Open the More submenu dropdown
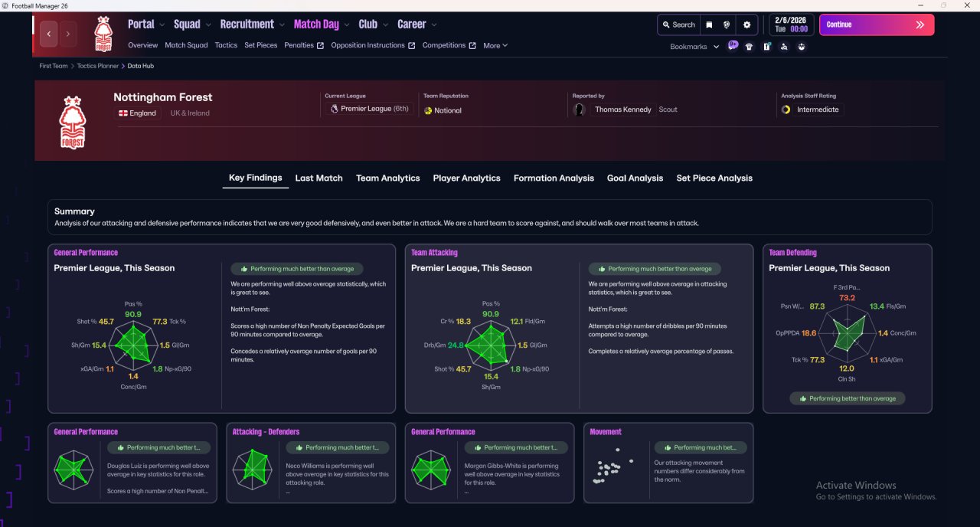Image resolution: width=980 pixels, height=527 pixels. coord(495,45)
